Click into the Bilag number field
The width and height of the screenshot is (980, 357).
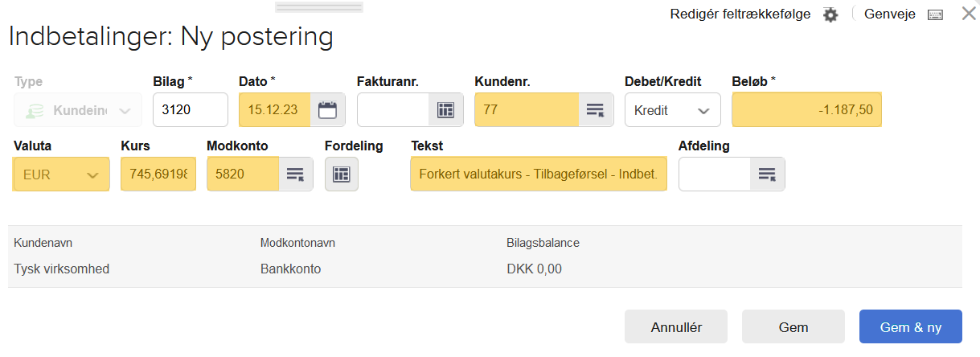point(190,110)
